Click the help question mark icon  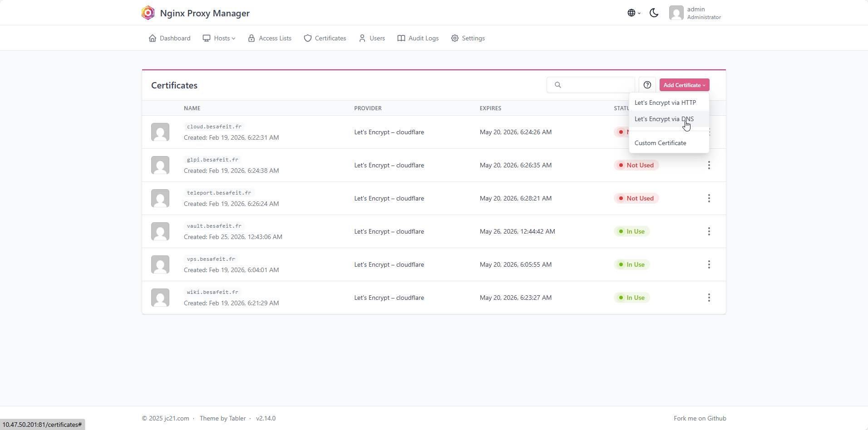click(647, 85)
